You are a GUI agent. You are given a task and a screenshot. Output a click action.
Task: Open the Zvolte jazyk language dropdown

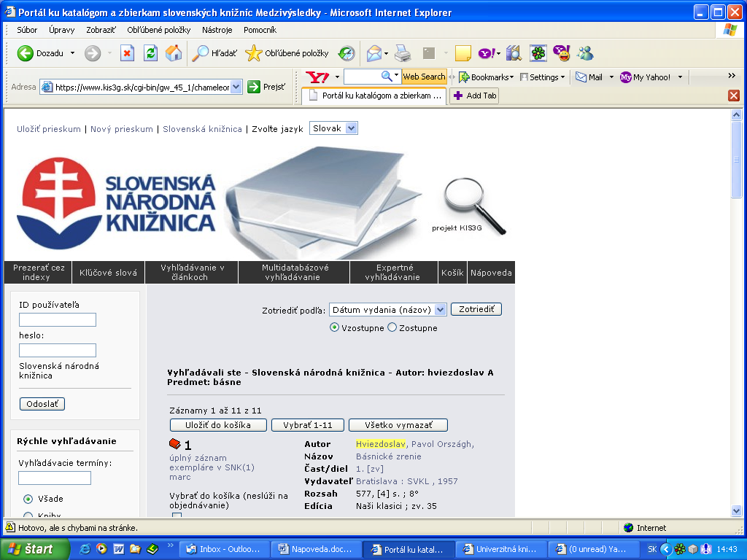[x=333, y=128]
